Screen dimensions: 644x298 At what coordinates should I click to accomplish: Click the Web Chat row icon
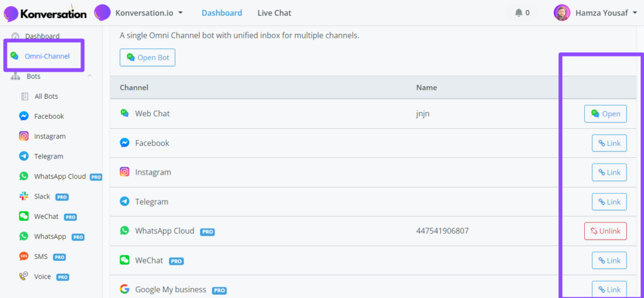pos(125,113)
